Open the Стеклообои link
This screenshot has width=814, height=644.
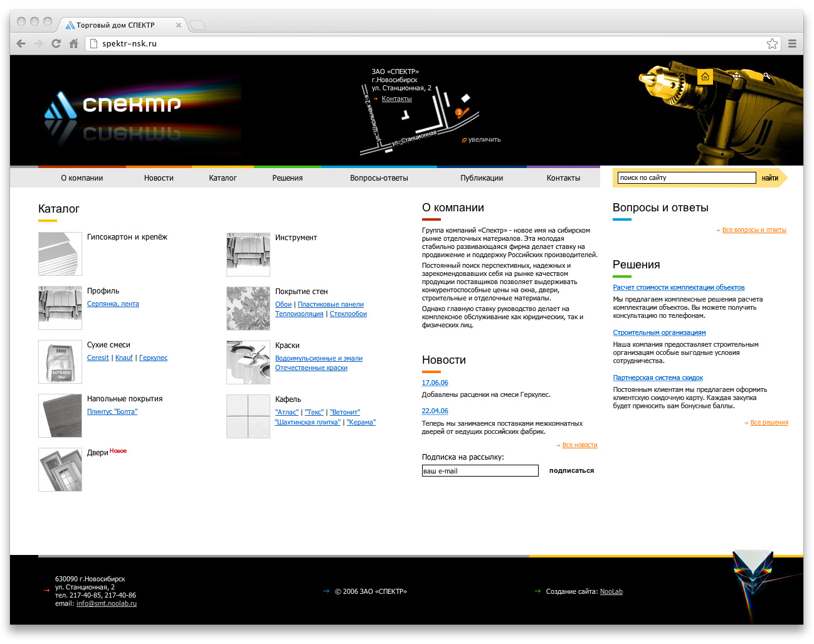(x=348, y=314)
